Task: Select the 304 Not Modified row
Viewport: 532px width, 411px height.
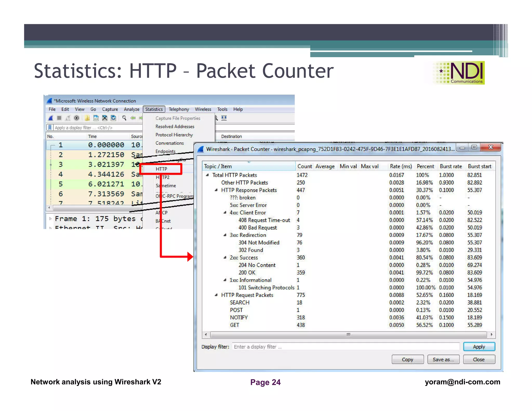Action: pyautogui.click(x=348, y=243)
